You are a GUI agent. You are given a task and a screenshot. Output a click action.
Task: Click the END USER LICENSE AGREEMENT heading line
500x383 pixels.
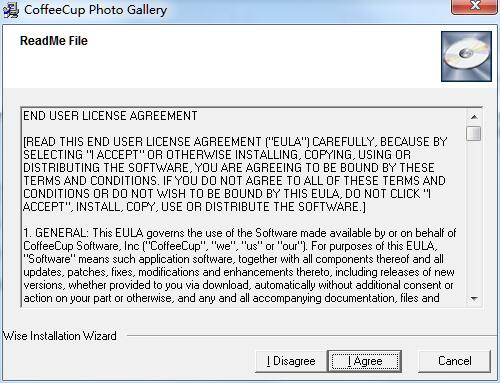pos(110,116)
